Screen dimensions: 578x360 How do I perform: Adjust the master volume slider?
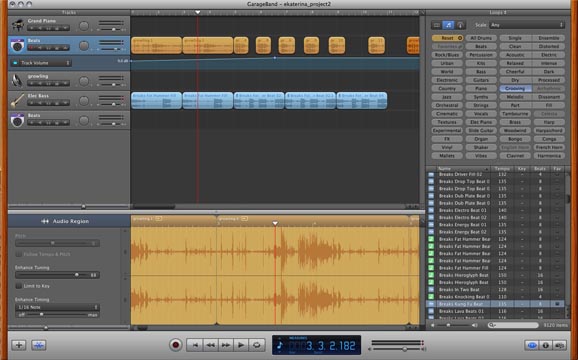pyautogui.click(x=404, y=349)
